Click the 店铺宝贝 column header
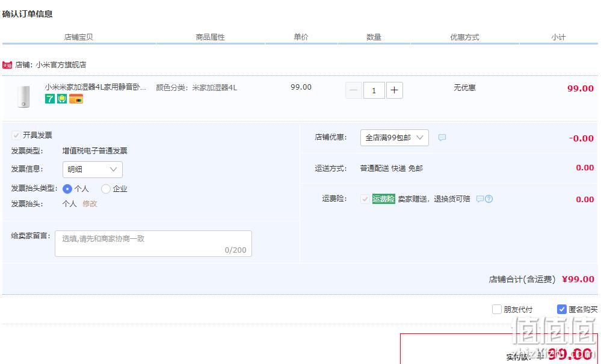The width and height of the screenshot is (601, 364). 79,37
